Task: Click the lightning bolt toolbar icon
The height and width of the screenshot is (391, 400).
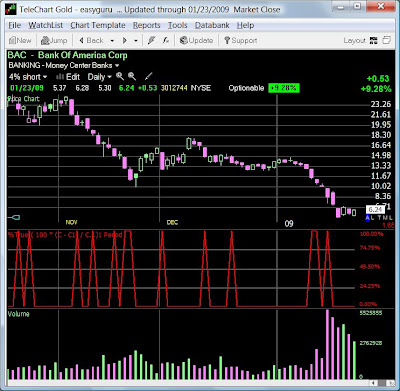Action: 151,41
